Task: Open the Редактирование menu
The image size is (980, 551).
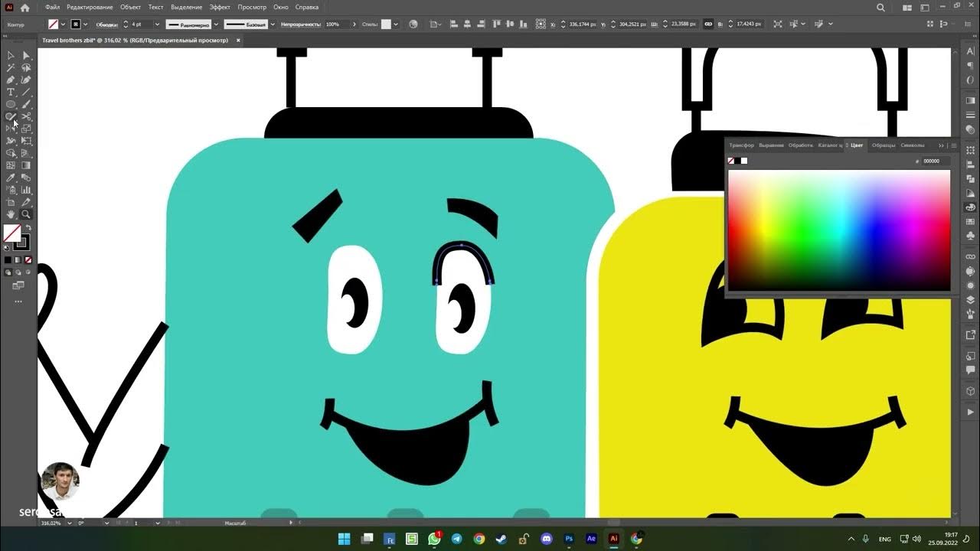Action: click(x=90, y=8)
